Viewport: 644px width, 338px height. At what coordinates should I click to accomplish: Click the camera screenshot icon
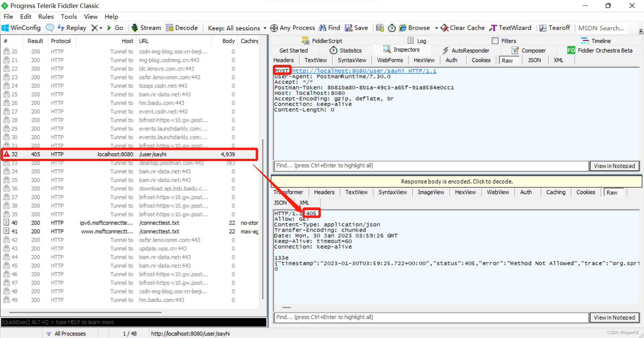pos(380,28)
